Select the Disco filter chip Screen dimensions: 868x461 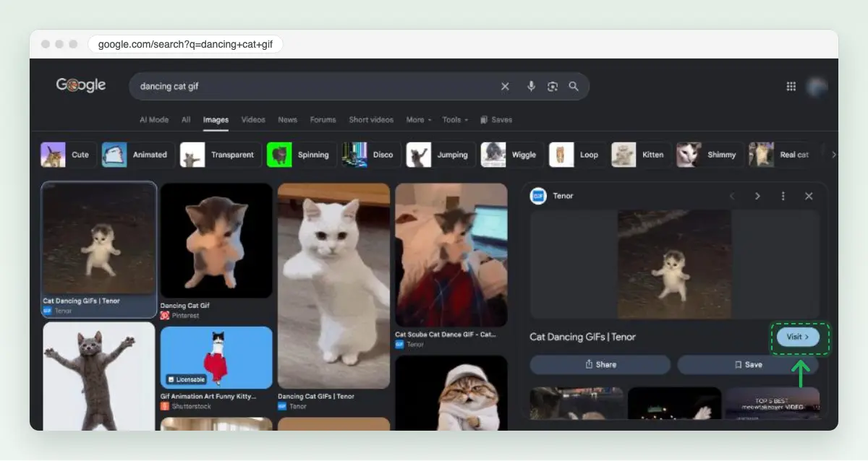click(x=371, y=155)
